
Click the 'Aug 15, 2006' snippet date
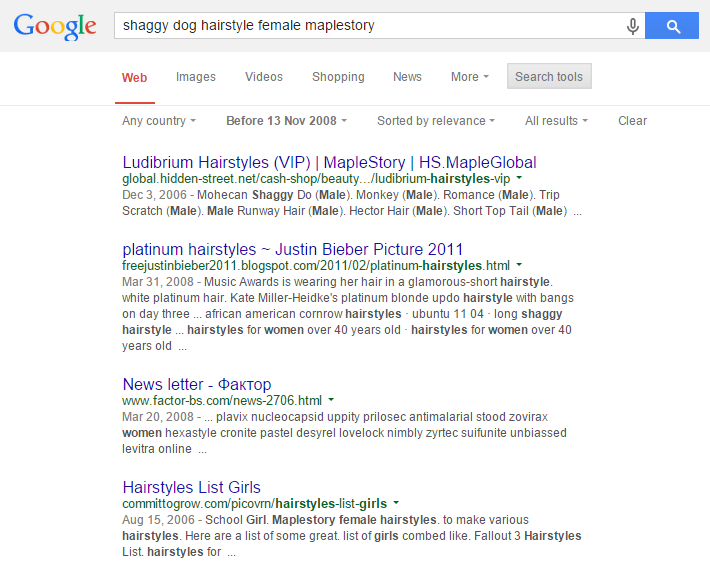(x=158, y=520)
